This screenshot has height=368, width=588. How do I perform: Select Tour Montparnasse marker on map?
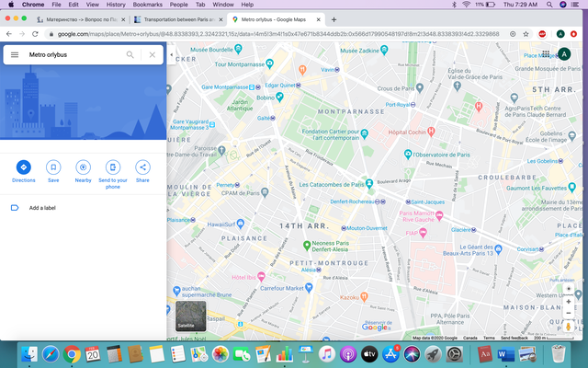(269, 63)
